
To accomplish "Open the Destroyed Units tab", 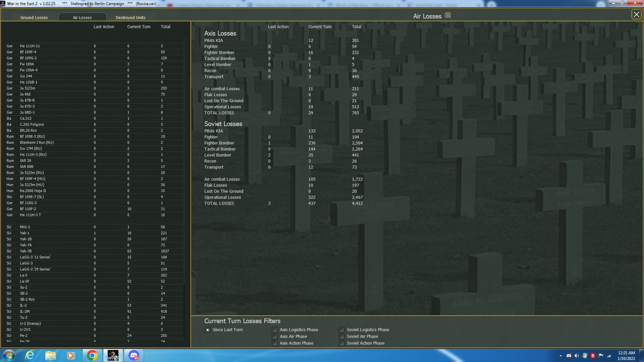I will click(x=130, y=17).
